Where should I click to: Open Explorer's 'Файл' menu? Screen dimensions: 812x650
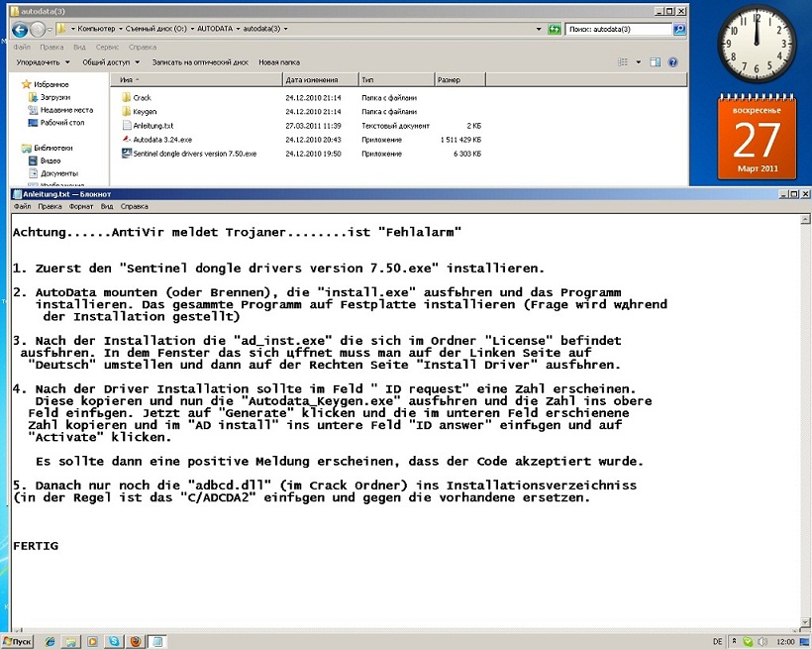tap(22, 48)
